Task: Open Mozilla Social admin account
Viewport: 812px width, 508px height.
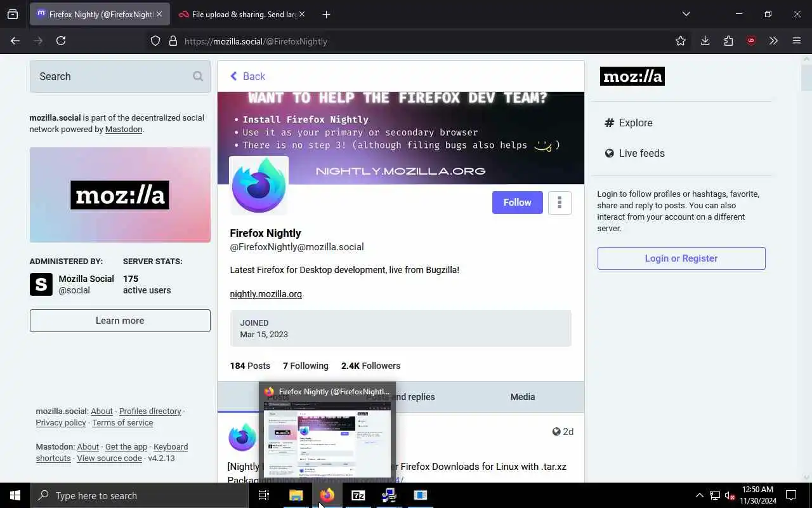Action: pos(72,284)
